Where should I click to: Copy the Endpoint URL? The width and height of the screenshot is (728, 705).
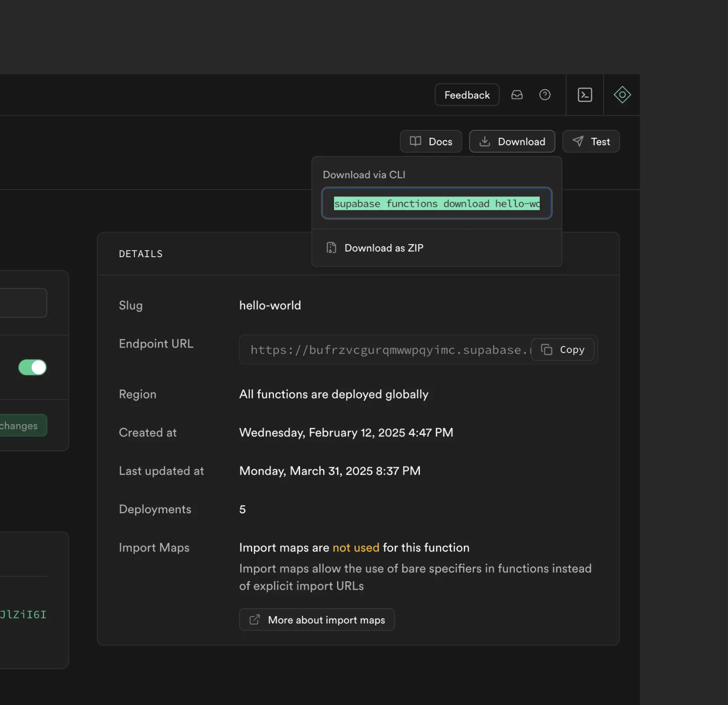coord(562,350)
